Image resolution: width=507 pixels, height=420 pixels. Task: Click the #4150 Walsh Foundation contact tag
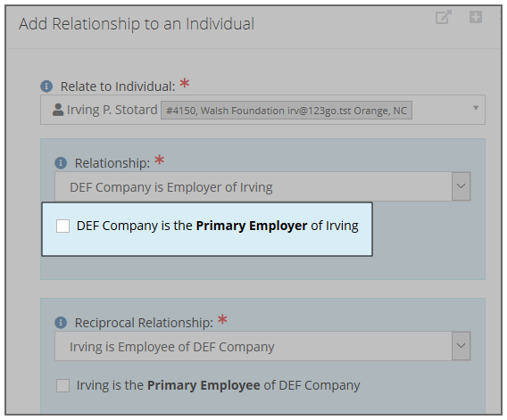point(287,111)
